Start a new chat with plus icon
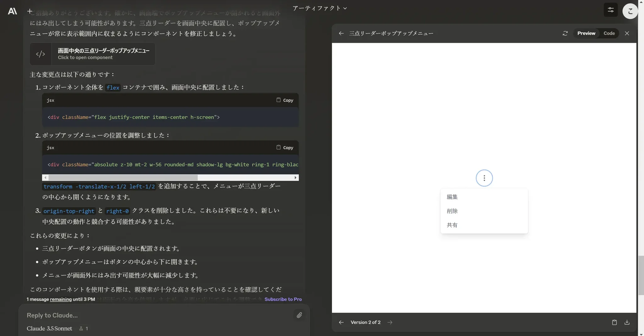Screen dimensions: 644x336 (x=30, y=11)
